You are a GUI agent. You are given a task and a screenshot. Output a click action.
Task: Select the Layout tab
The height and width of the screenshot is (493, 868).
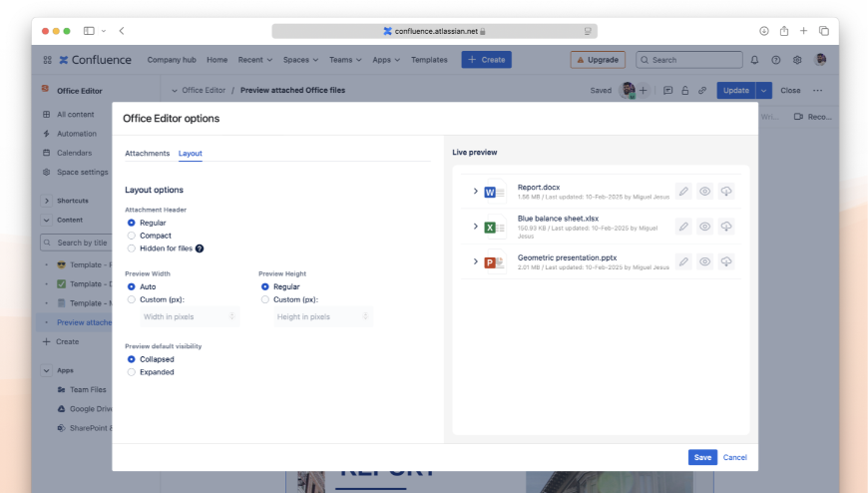point(191,154)
